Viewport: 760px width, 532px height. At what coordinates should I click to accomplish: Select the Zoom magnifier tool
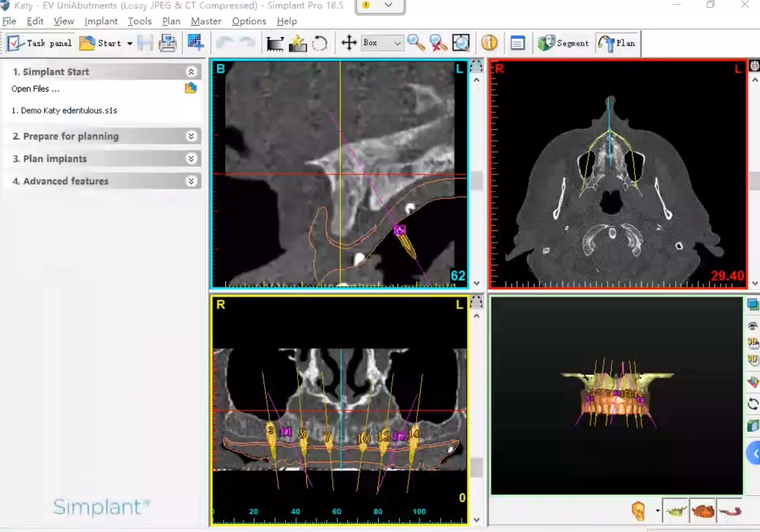tap(416, 43)
